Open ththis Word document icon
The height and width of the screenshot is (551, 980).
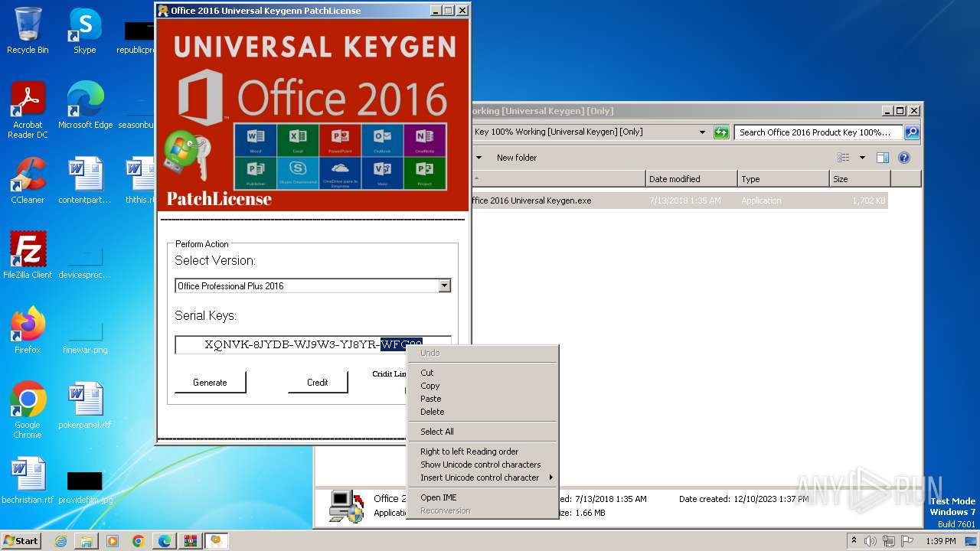pos(141,181)
